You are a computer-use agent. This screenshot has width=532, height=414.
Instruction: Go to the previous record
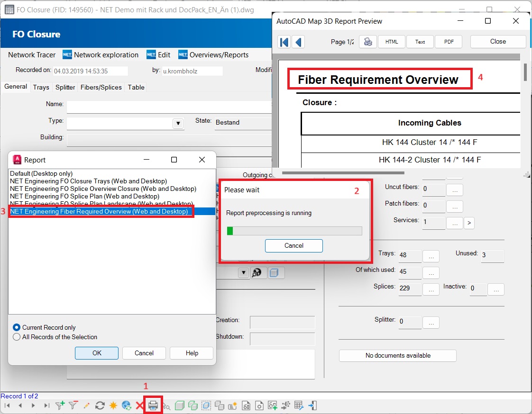coord(20,405)
